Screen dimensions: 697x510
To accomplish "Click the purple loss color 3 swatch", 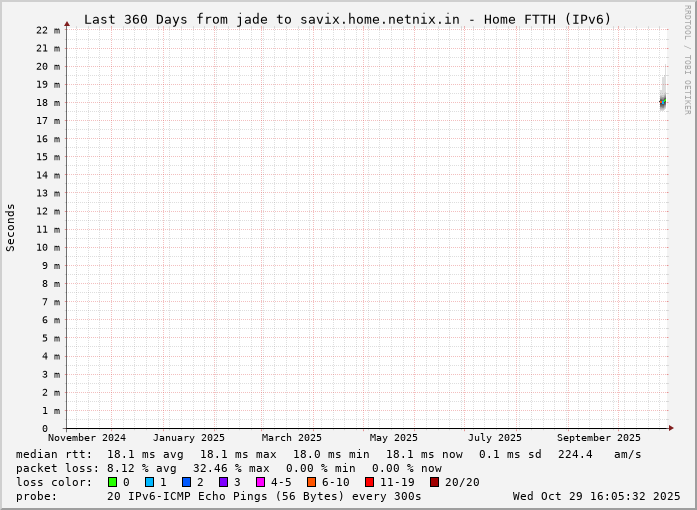I will [x=223, y=482].
